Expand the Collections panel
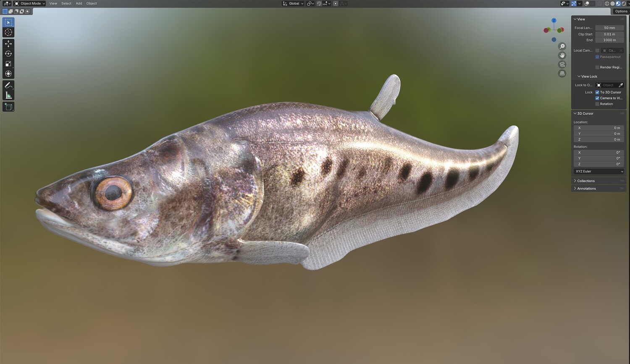The image size is (630, 364). (585, 181)
